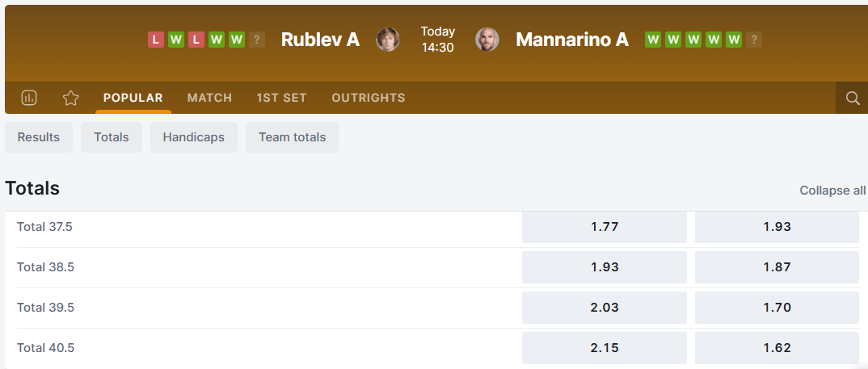Go to the OUTRIGHTS tab
Viewport: 868px width, 369px height.
click(368, 98)
